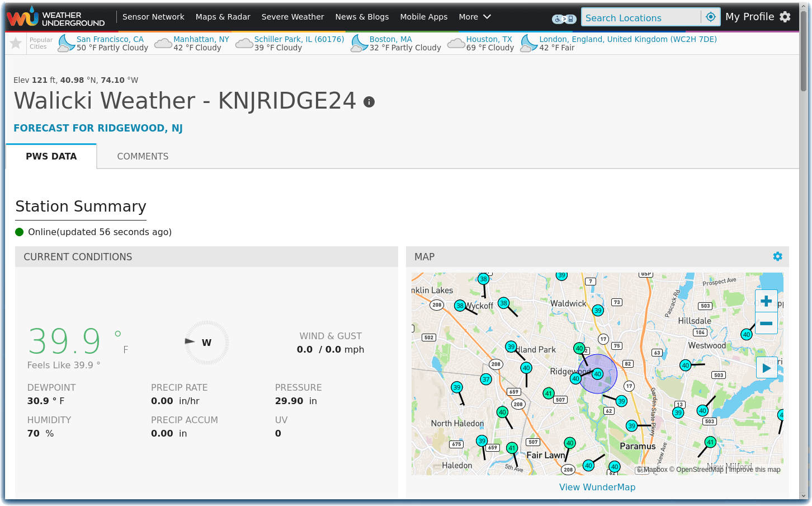Select station marker 40 near Hillsdale
This screenshot has height=506, width=812.
pyautogui.click(x=746, y=335)
